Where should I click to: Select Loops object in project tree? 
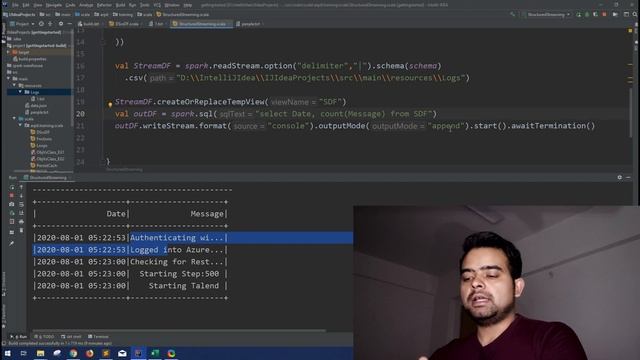tap(39, 146)
